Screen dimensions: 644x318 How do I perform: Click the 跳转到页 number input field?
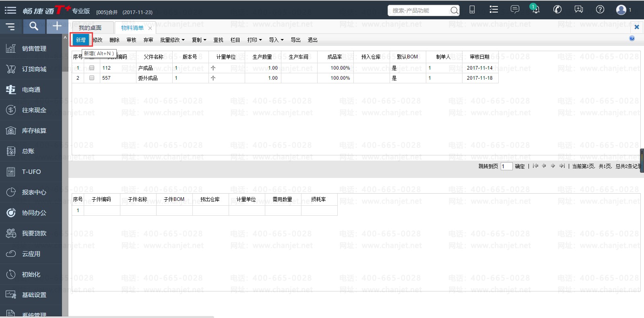(506, 166)
